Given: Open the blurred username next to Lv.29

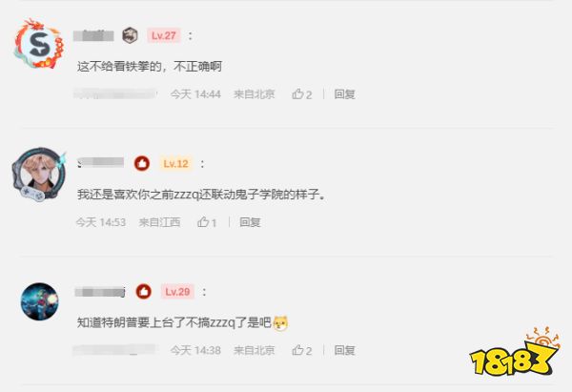Looking at the screenshot, I should [x=100, y=292].
